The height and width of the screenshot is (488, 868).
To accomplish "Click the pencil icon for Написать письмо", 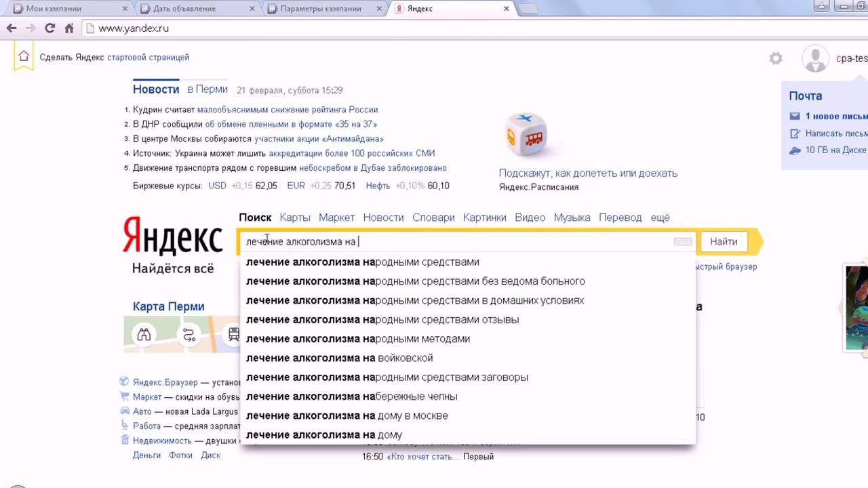I will point(795,134).
